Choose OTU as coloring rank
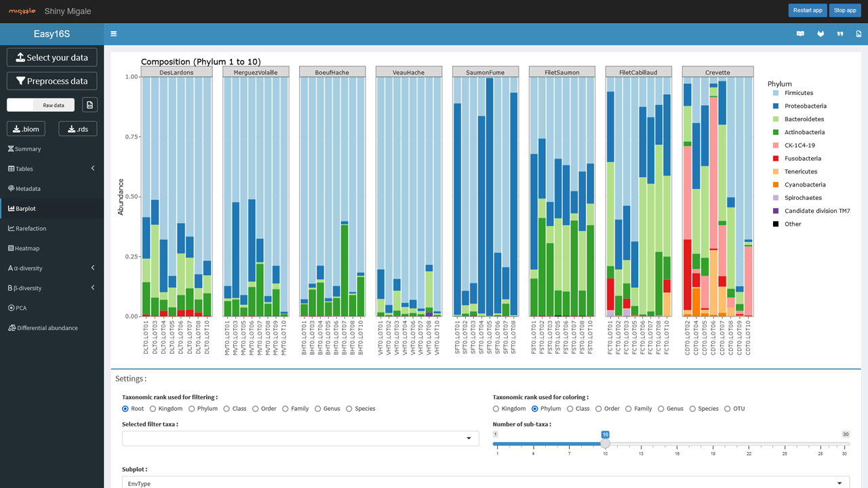 click(x=728, y=409)
